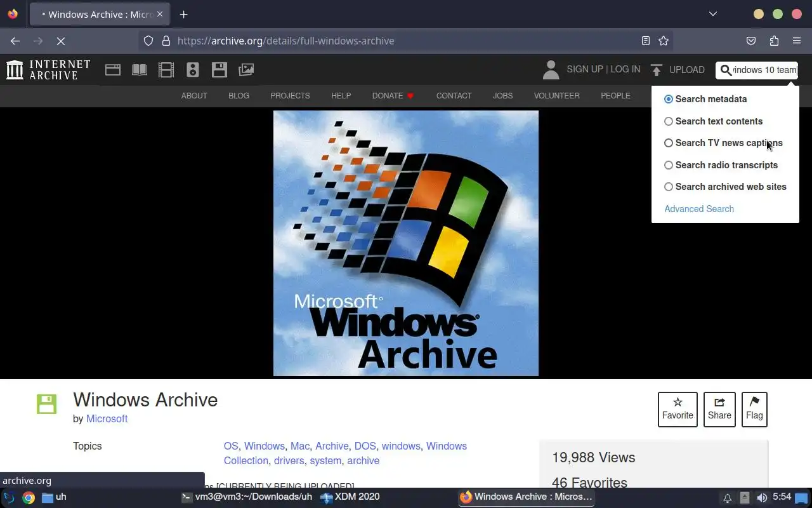Go back with the browser back arrow
Image resolution: width=812 pixels, height=508 pixels.
click(x=15, y=41)
